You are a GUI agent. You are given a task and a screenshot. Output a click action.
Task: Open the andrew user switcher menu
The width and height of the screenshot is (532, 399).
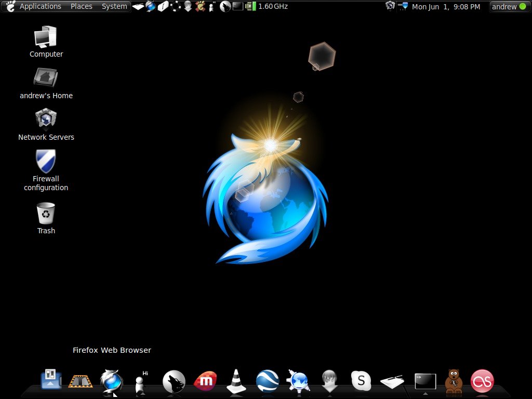click(504, 7)
